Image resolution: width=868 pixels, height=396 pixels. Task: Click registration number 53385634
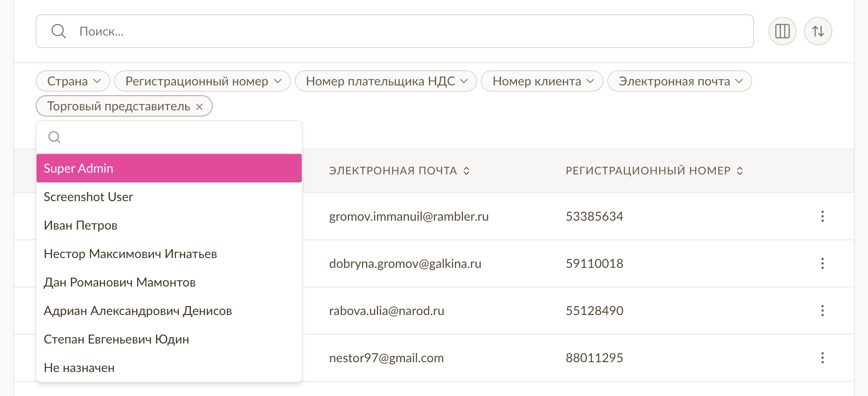(x=594, y=216)
